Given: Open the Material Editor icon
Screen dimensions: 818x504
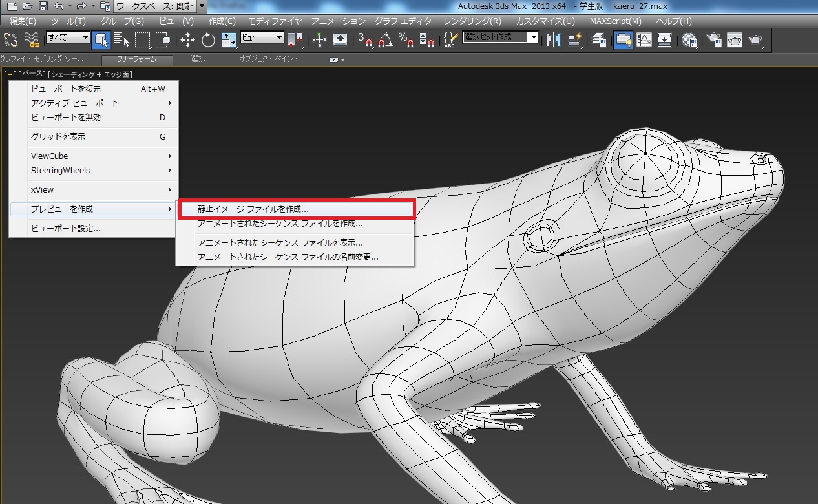Looking at the screenshot, I should pos(691,40).
